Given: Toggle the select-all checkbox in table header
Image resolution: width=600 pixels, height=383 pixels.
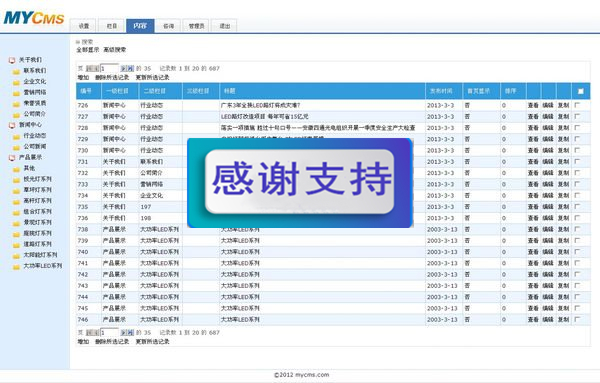Looking at the screenshot, I should tap(580, 91).
